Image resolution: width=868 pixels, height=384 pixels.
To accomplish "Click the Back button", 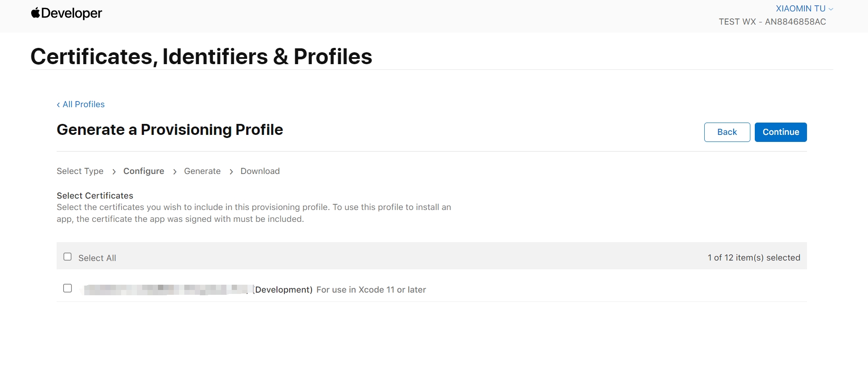I will (727, 132).
